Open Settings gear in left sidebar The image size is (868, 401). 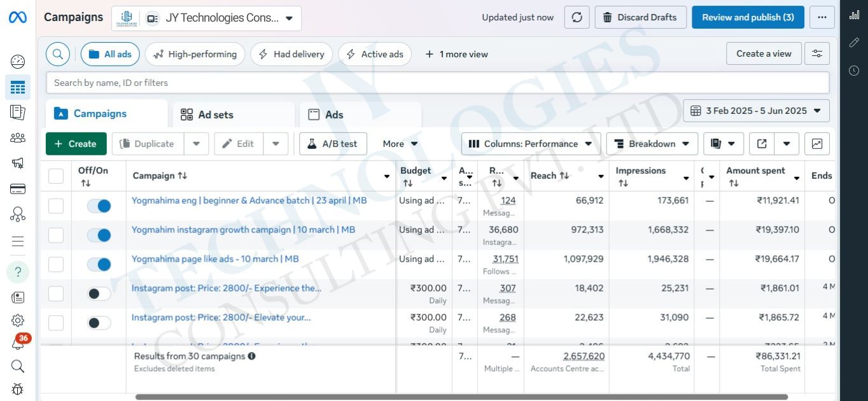coord(18,320)
